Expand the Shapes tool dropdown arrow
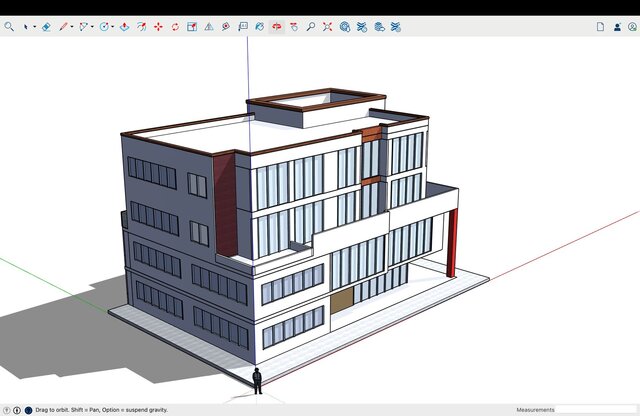The height and width of the screenshot is (416, 640). pos(93,28)
